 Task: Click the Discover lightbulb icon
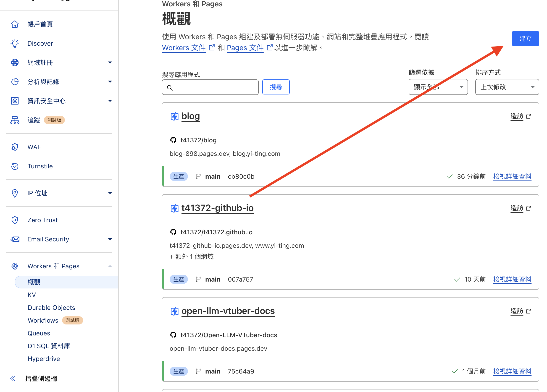point(15,43)
